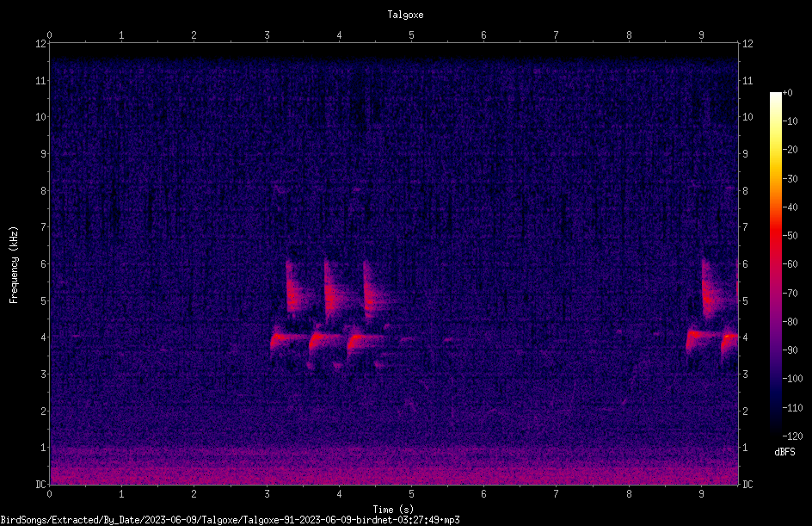Click the "Time (s)" axis label
Viewport: 812px width, 526px height.
[x=393, y=510]
